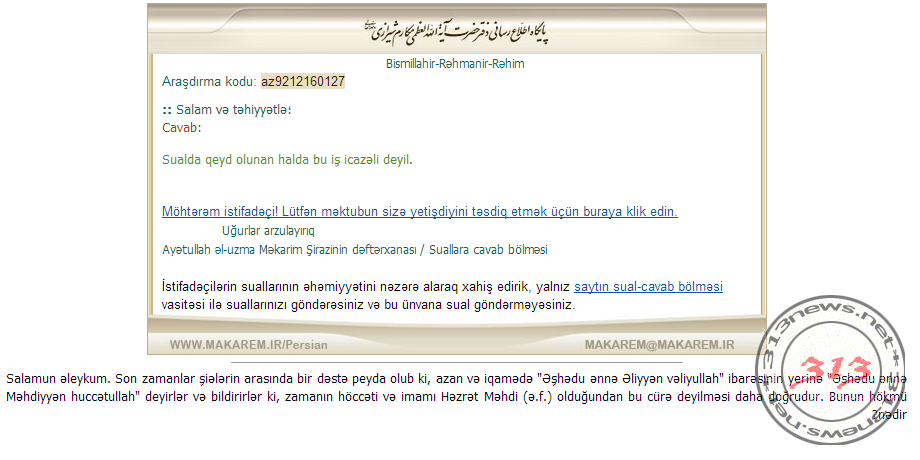
Task: Click the red 'Cavab:' label
Action: [x=181, y=128]
